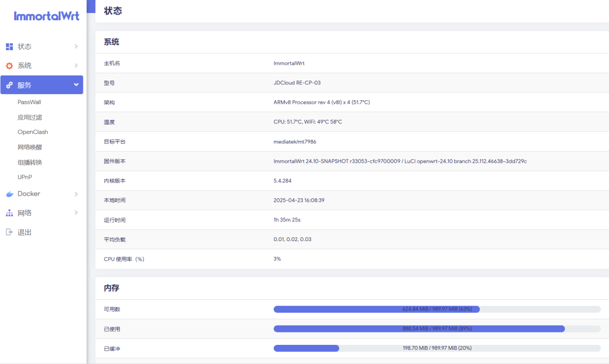Click the 系统 gear icon in sidebar

tap(10, 65)
